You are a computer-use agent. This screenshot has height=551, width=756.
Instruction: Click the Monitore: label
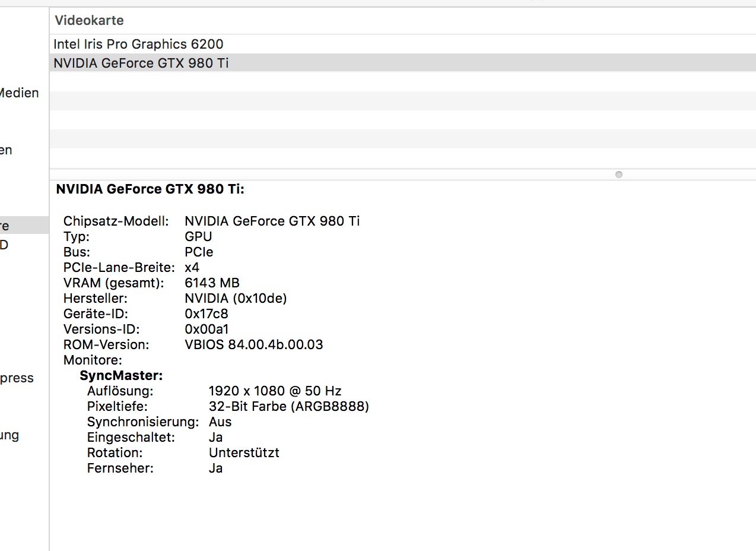93,360
